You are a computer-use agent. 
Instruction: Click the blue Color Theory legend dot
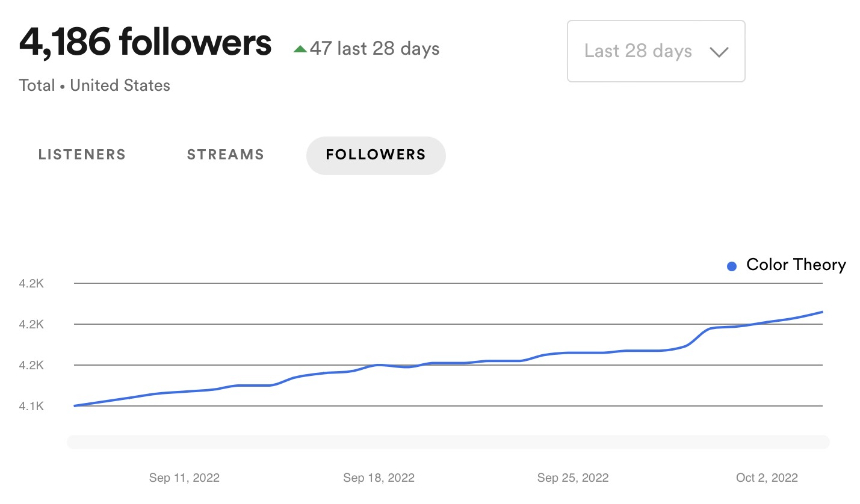click(x=731, y=266)
